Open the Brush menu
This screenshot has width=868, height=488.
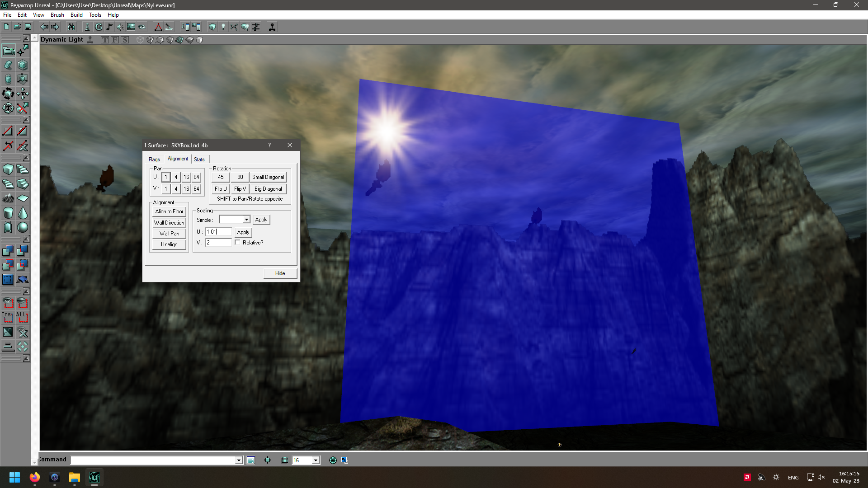click(57, 15)
